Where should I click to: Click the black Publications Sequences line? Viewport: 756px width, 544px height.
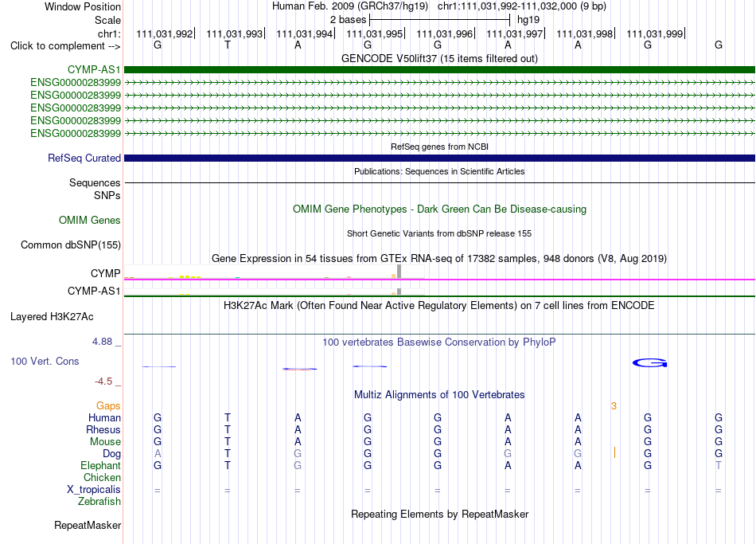pos(439,183)
